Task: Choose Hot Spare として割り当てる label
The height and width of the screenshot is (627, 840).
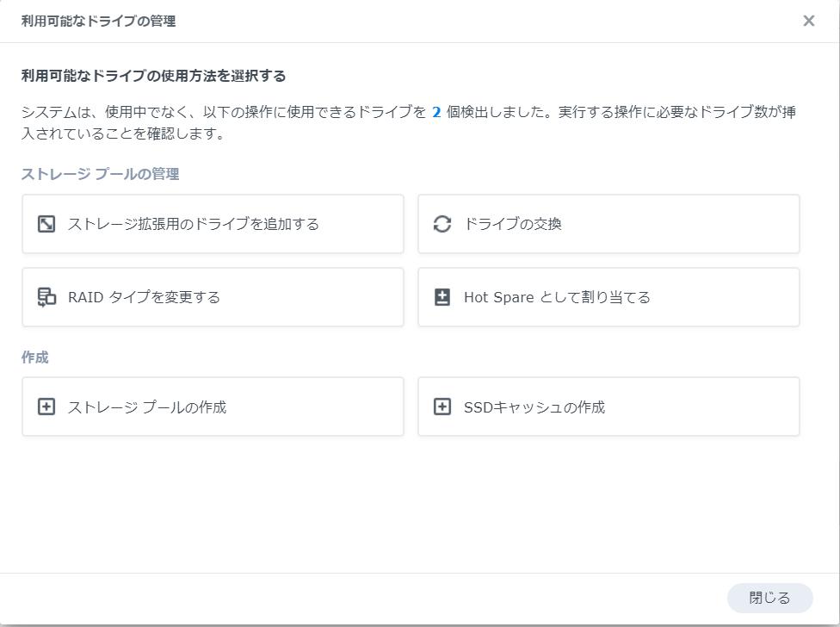Action: click(x=557, y=297)
